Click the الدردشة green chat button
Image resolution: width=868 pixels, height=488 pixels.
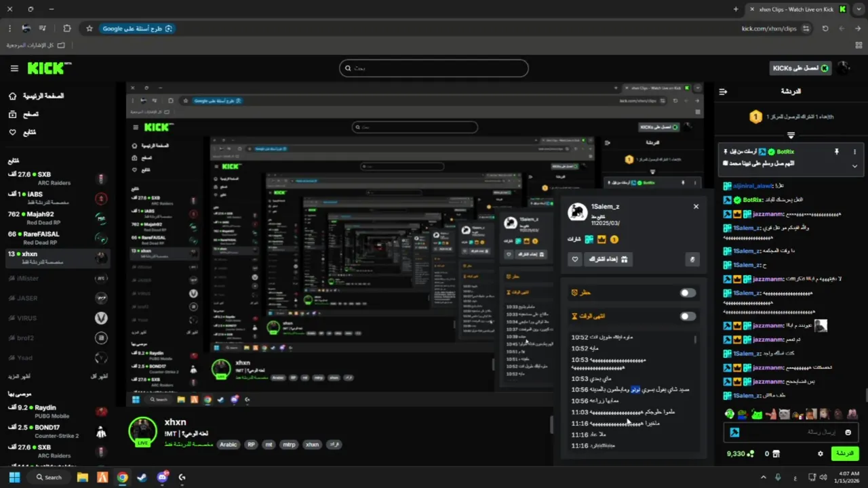[845, 453]
